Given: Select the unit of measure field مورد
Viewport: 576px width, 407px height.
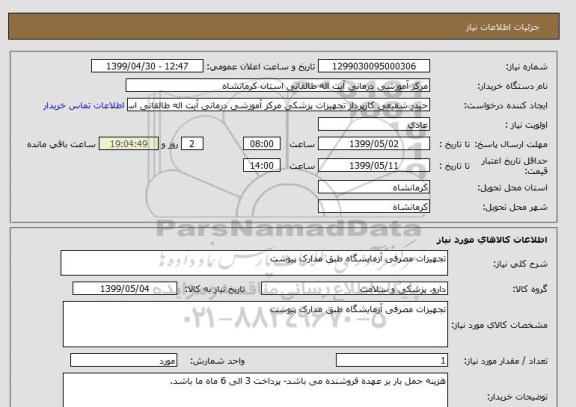Looking at the screenshot, I should (123, 361).
